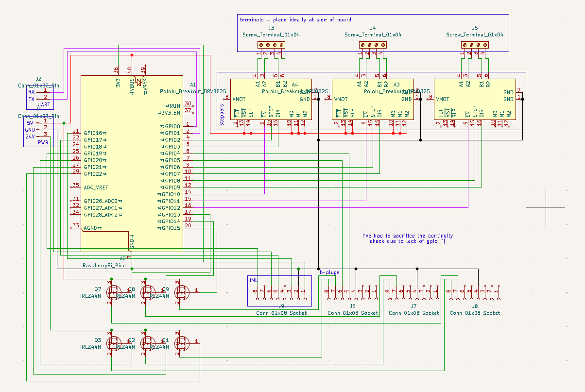Click the VBUS pin label
Image resolution: width=585 pixels, height=392 pixels.
point(132,88)
